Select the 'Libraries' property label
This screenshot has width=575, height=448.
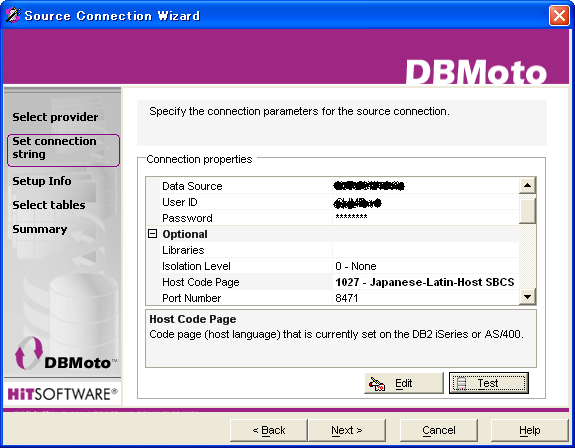pyautogui.click(x=183, y=250)
